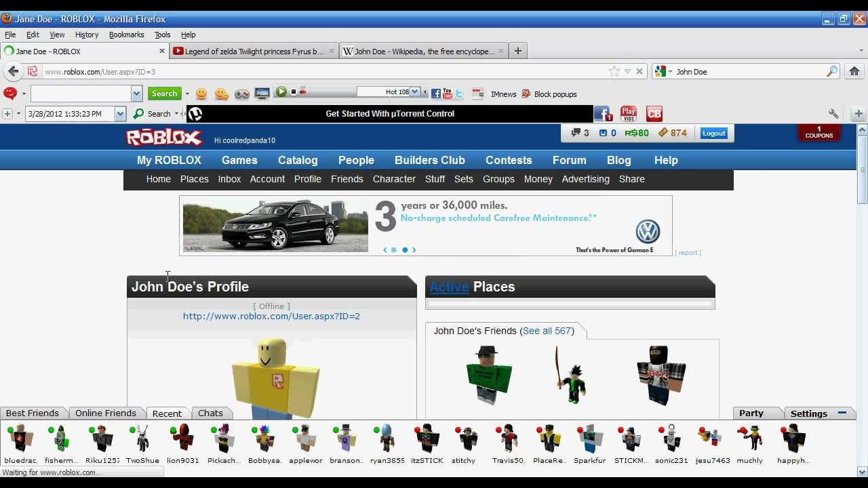Expand the uTorrent Search options arrow

pos(176,114)
